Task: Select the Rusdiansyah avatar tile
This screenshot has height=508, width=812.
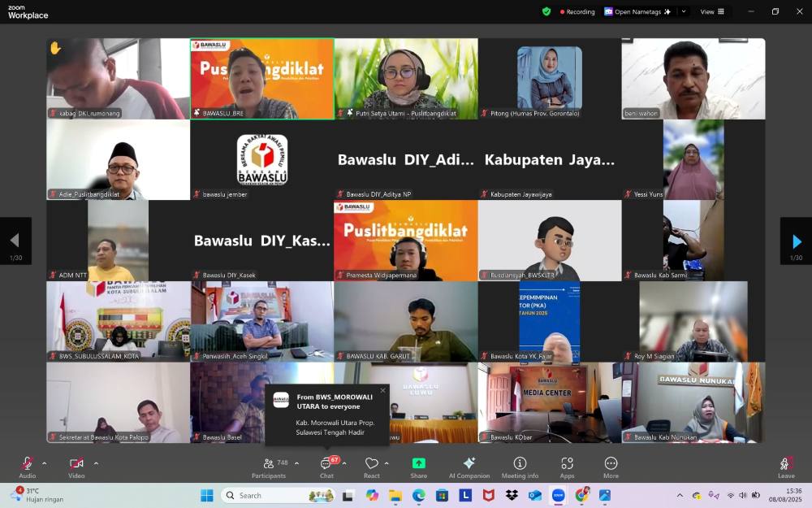Action: [x=550, y=241]
